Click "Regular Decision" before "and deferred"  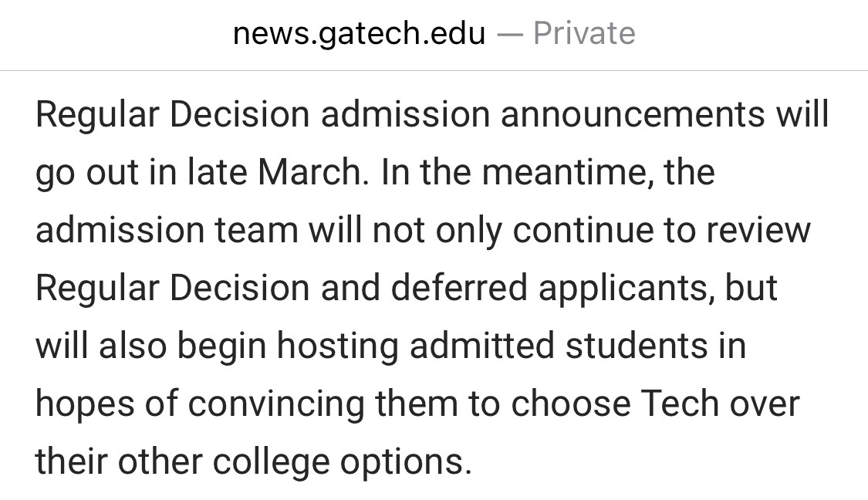pyautogui.click(x=172, y=288)
